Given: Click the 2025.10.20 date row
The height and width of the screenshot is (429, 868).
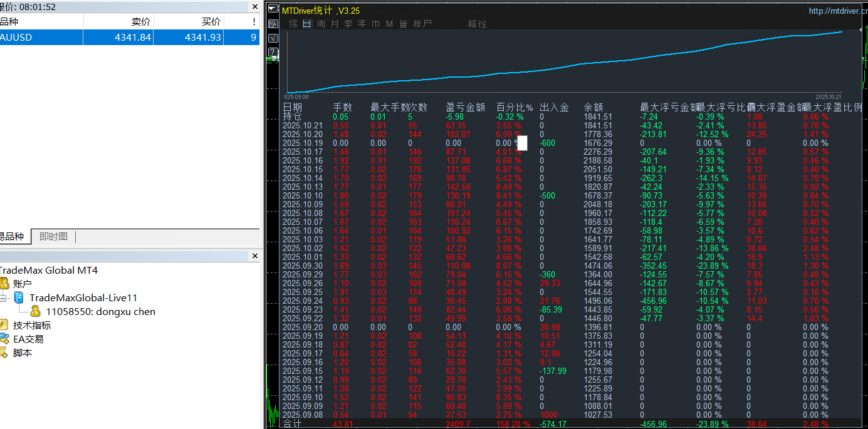Looking at the screenshot, I should (302, 134).
